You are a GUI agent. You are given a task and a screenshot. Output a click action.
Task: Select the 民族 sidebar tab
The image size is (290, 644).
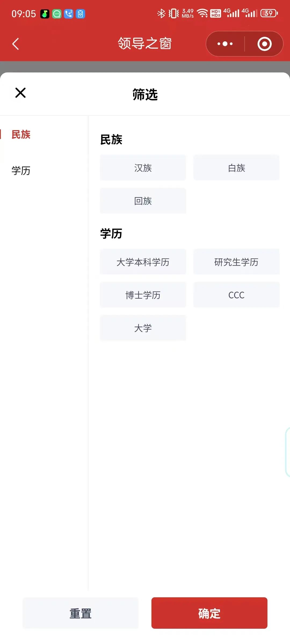(x=21, y=134)
